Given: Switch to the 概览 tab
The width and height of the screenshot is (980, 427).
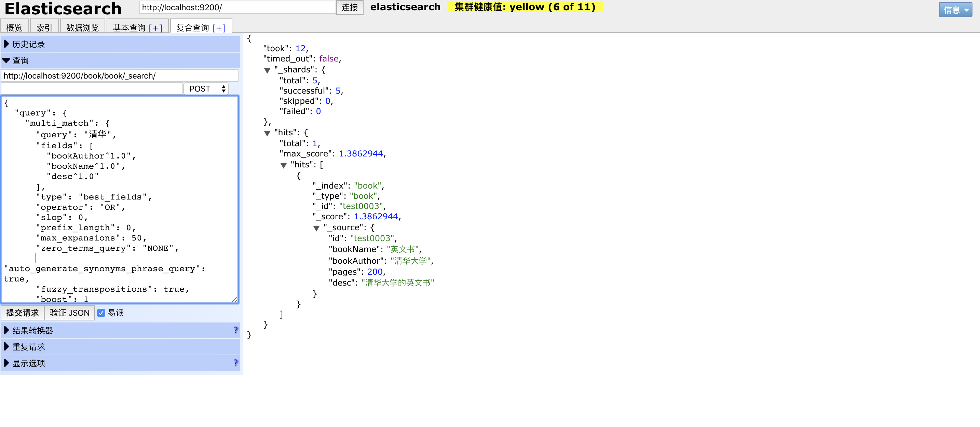Looking at the screenshot, I should pos(14,28).
